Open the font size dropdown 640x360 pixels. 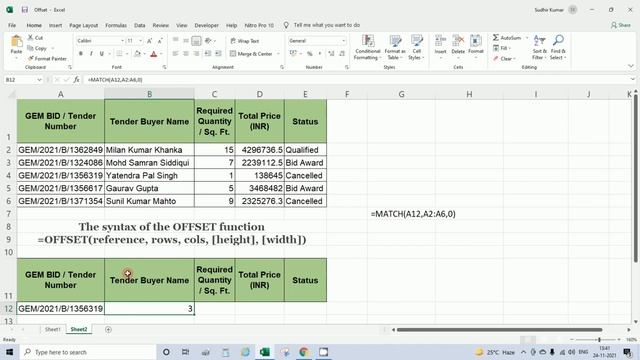(x=140, y=41)
